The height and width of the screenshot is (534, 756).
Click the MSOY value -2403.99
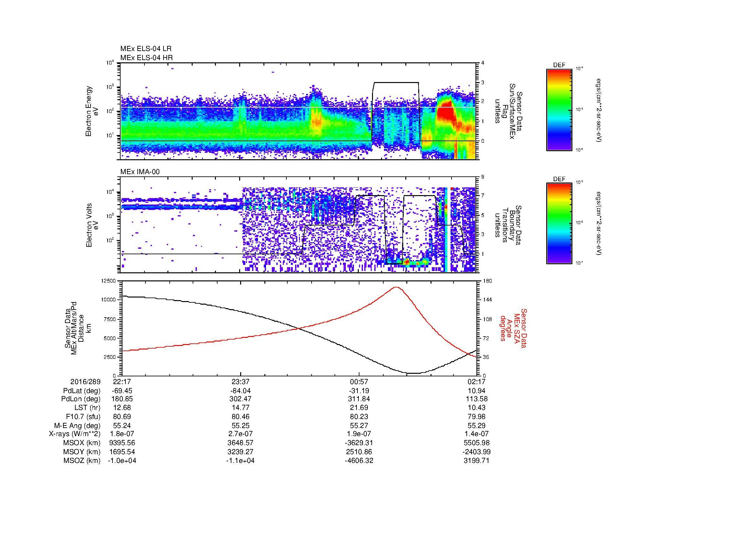coord(476,452)
